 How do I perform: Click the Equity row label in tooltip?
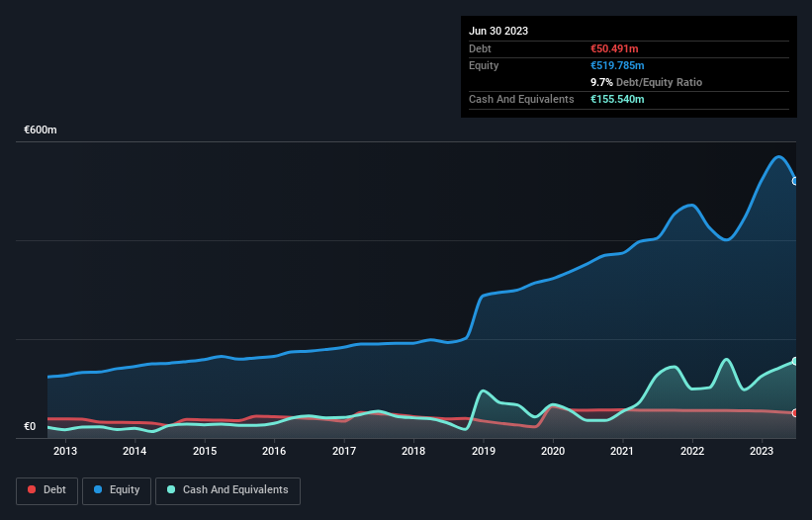point(484,65)
